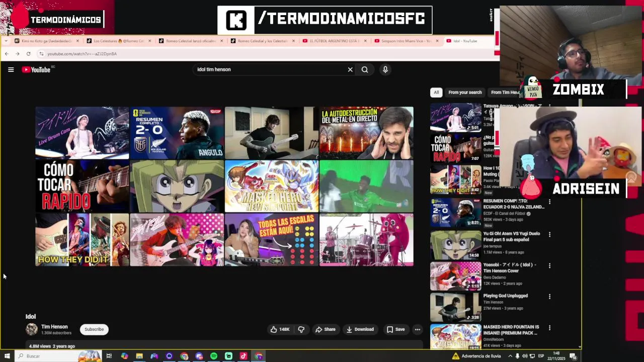This screenshot has height=362, width=644.
Task: Click the Advertencia de lluvia weather widget
Action: pos(476,356)
